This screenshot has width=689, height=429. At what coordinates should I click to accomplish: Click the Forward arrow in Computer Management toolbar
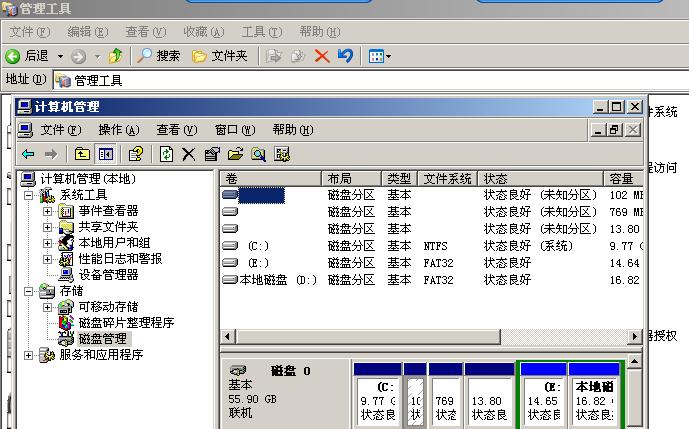[51, 154]
